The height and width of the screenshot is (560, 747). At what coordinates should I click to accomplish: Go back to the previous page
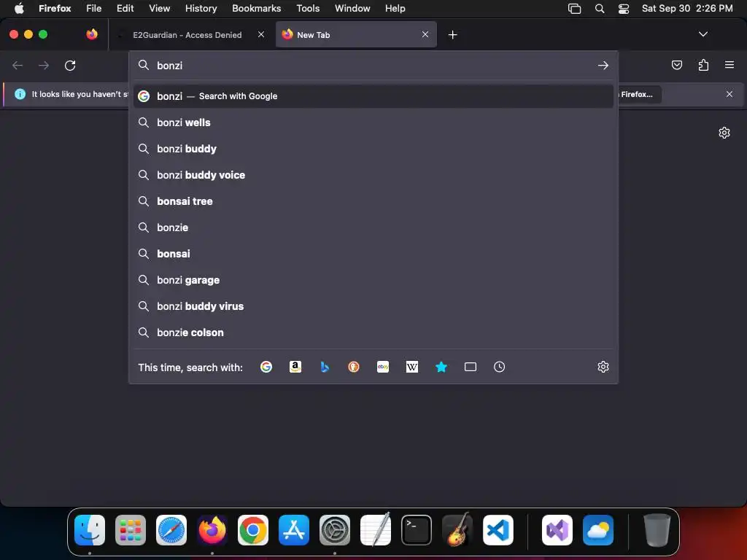tap(18, 65)
